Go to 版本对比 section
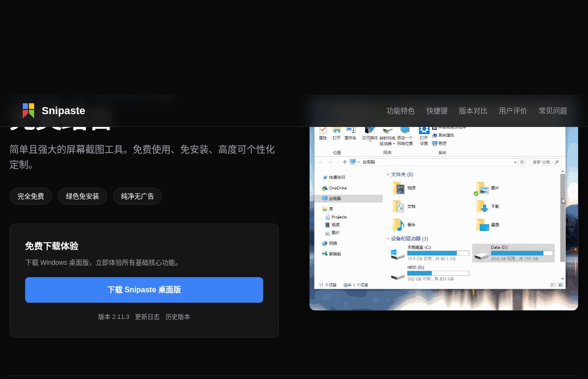The width and height of the screenshot is (588, 379). 473,111
